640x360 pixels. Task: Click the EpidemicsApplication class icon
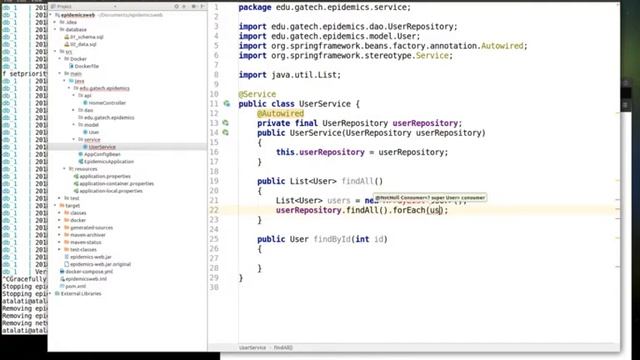pos(81,162)
